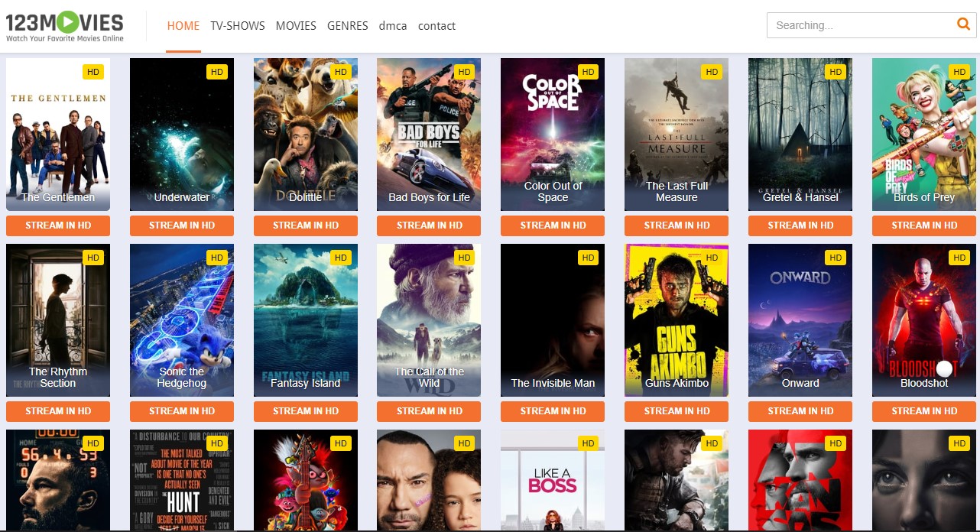980x532 pixels.
Task: Open the Guns Akimbo poster
Action: click(x=677, y=320)
